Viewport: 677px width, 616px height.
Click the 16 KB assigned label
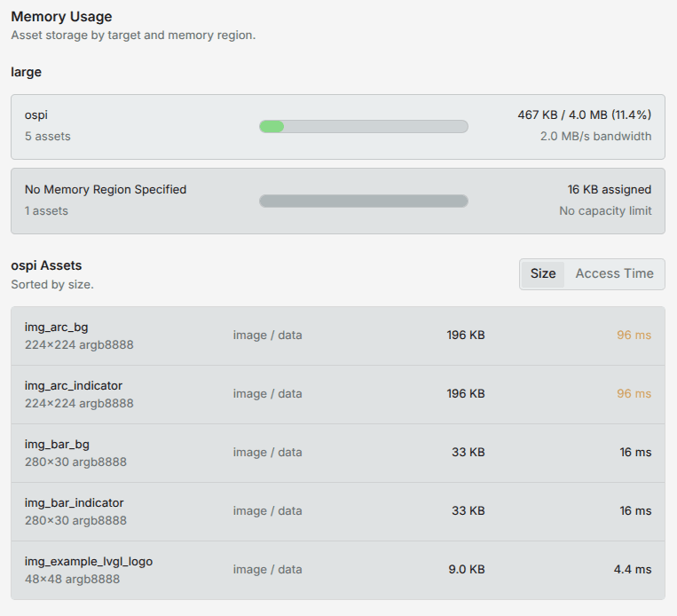(x=610, y=190)
